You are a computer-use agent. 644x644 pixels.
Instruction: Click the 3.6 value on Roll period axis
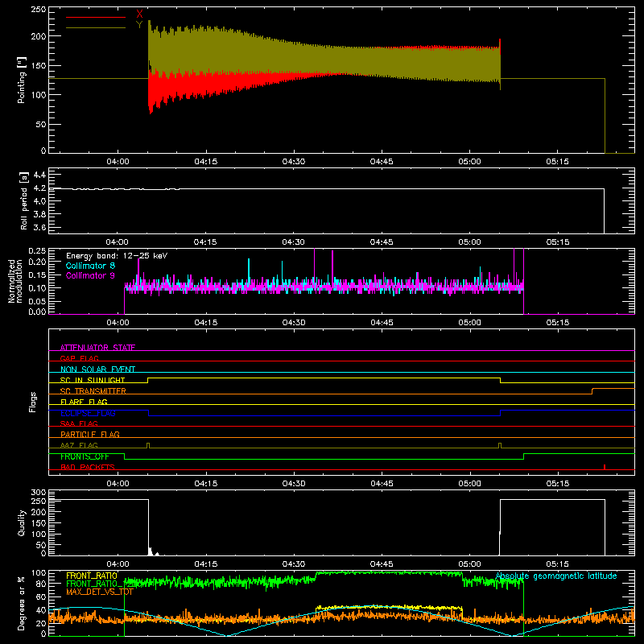[39, 227]
